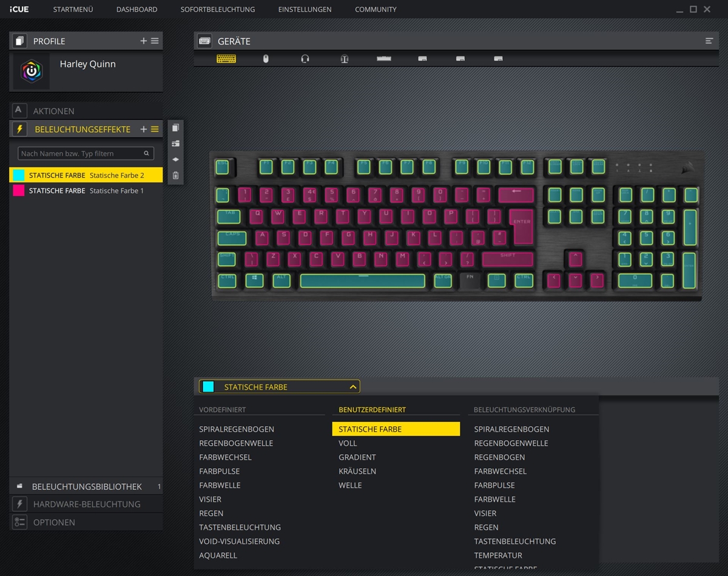Image resolution: width=728 pixels, height=576 pixels.
Task: Click the trash icon to delete effect
Action: coord(175,176)
